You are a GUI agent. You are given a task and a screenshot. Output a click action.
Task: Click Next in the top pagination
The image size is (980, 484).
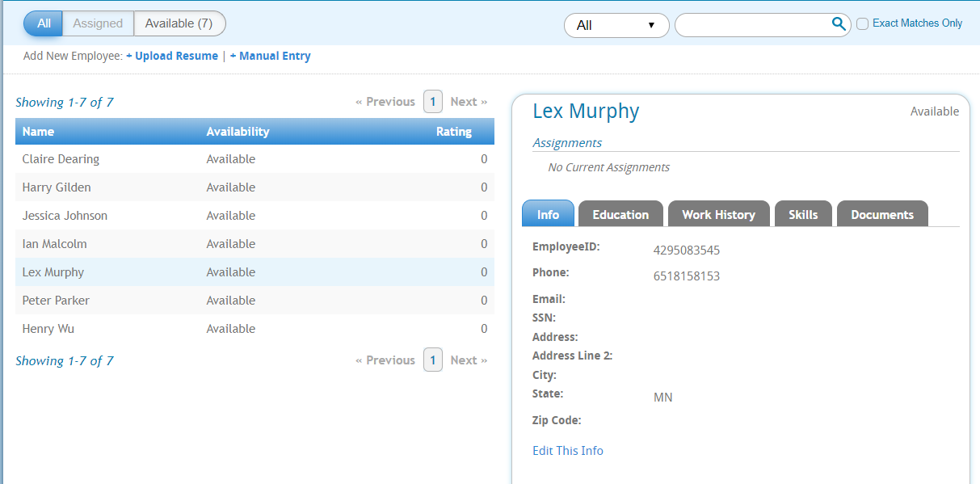pyautogui.click(x=469, y=102)
